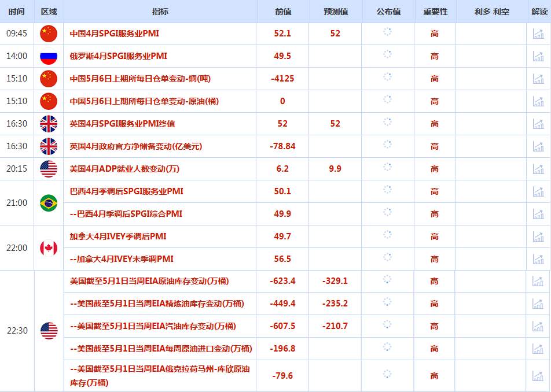Open 中国5月6日上期所每日仓单变动-铜(吨) link
551x392 pixels.
(x=140, y=79)
